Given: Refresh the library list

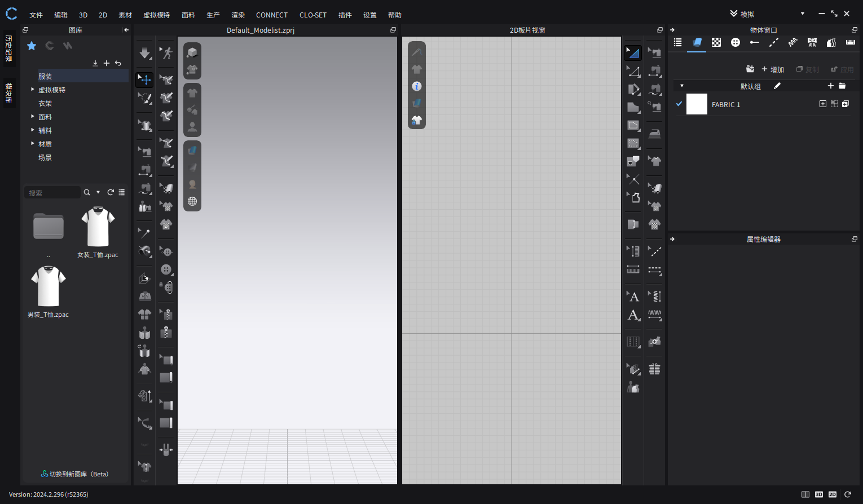Looking at the screenshot, I should pyautogui.click(x=111, y=192).
